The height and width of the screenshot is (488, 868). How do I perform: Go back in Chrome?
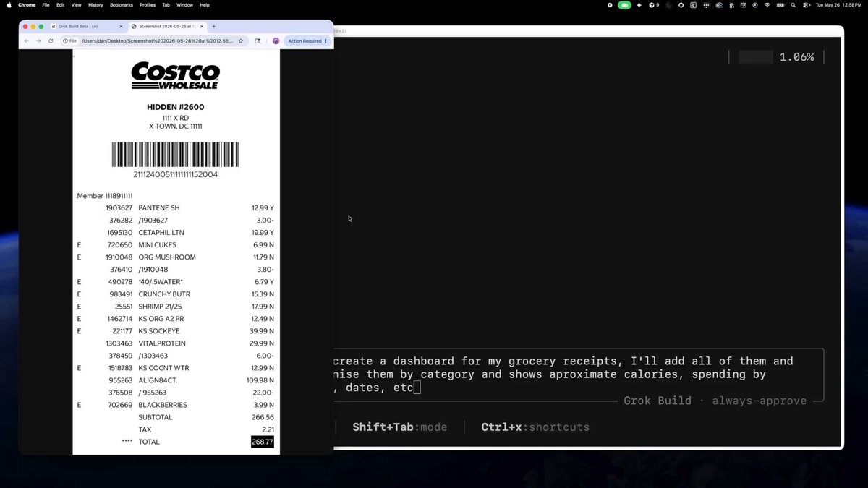[27, 41]
